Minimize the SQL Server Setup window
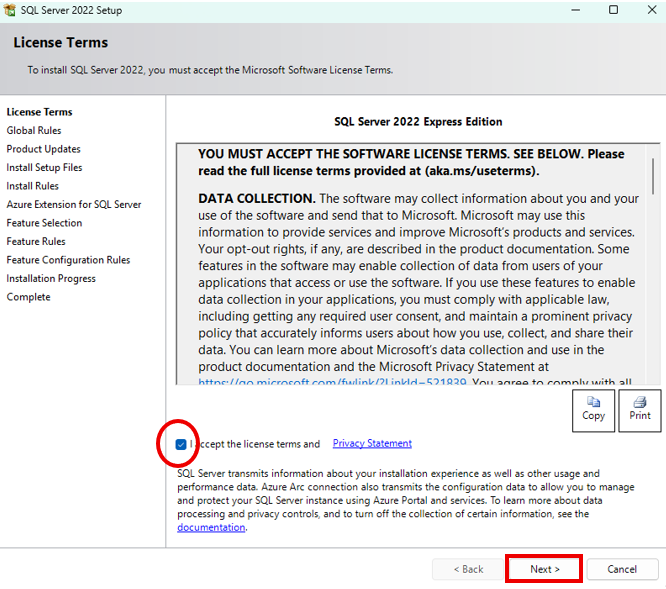 576,10
